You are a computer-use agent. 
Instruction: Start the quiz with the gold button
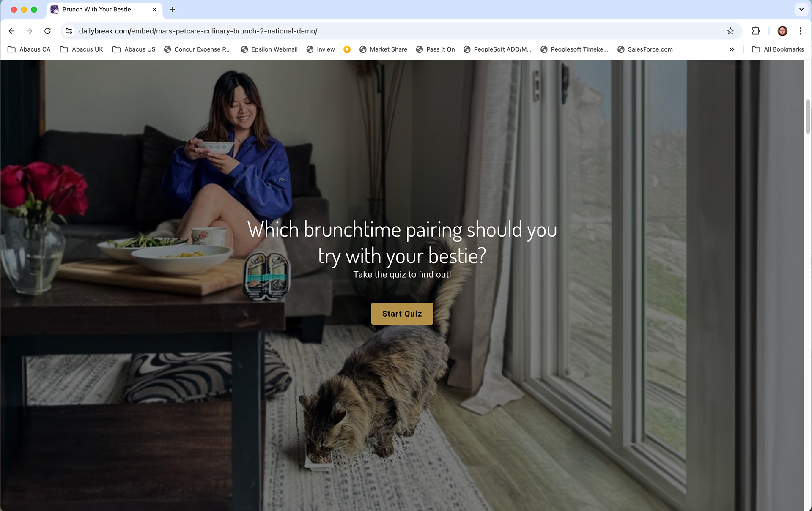click(x=402, y=314)
